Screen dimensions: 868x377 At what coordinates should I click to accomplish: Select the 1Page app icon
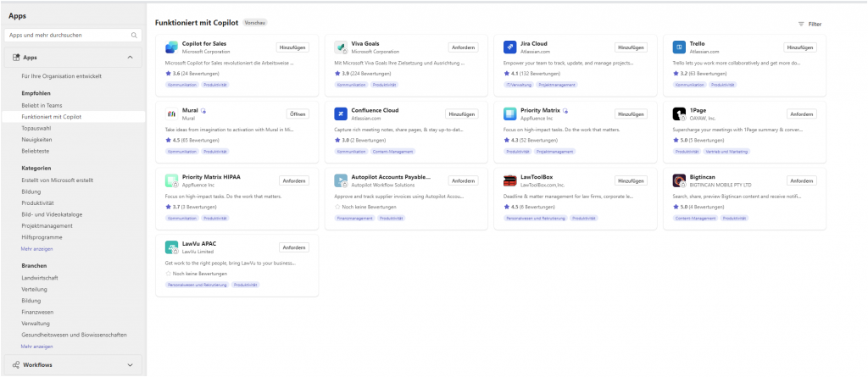click(679, 114)
